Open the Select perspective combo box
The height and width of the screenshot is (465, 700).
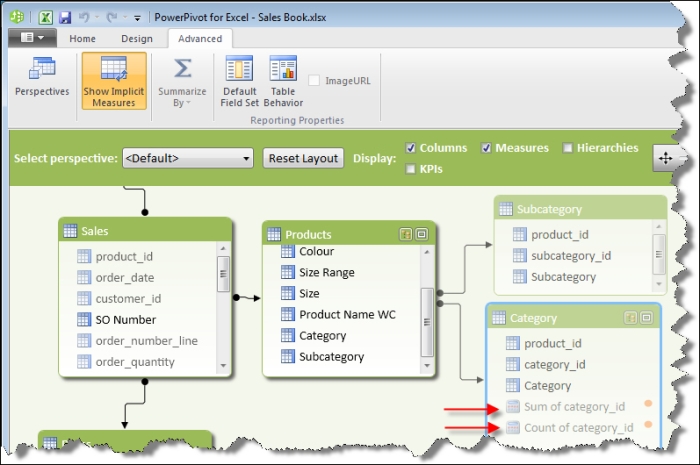pos(188,158)
